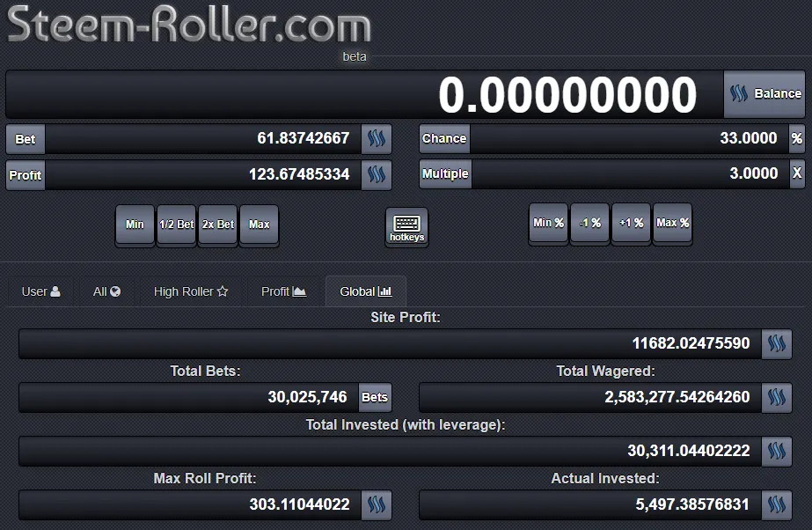The width and height of the screenshot is (812, 530).
Task: Set bet to minimum with Min button
Action: [x=135, y=225]
